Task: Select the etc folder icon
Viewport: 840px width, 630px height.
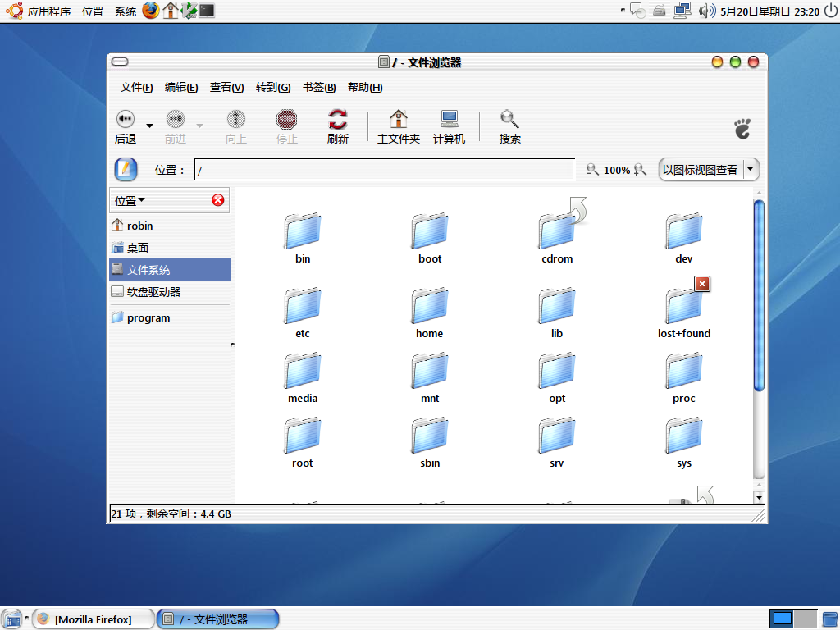Action: (x=303, y=305)
